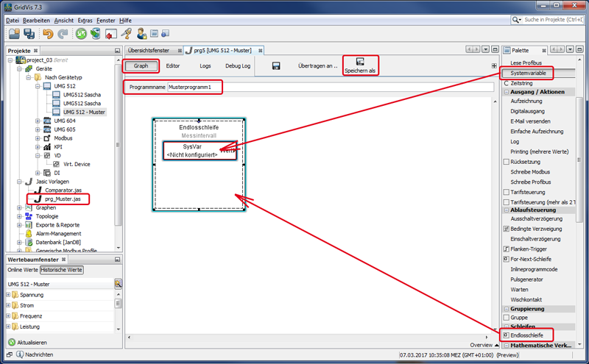The image size is (589, 364).
Task: Close the Palette panel tab
Action: (x=544, y=50)
